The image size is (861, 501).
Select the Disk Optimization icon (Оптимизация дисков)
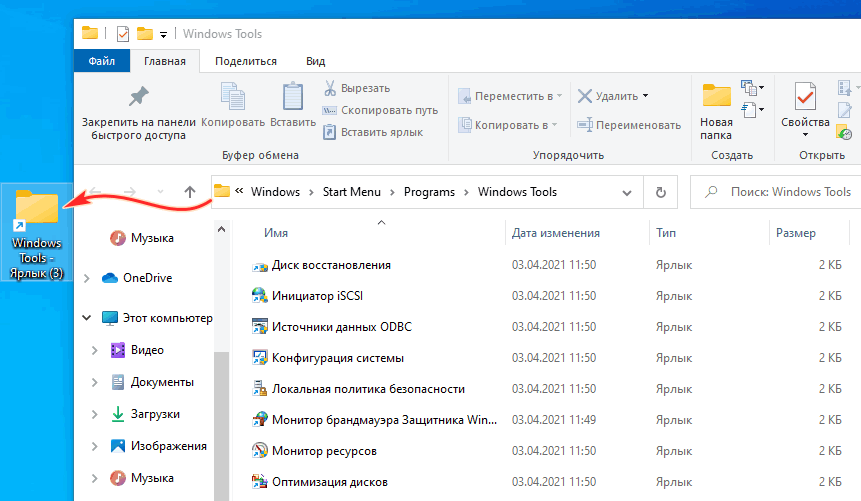tap(259, 482)
